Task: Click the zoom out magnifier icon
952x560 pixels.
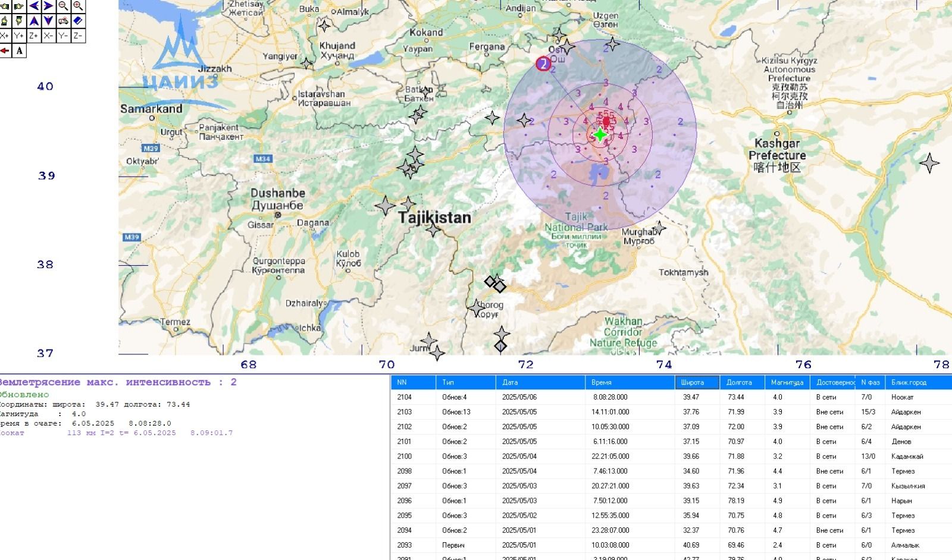Action: (x=63, y=7)
